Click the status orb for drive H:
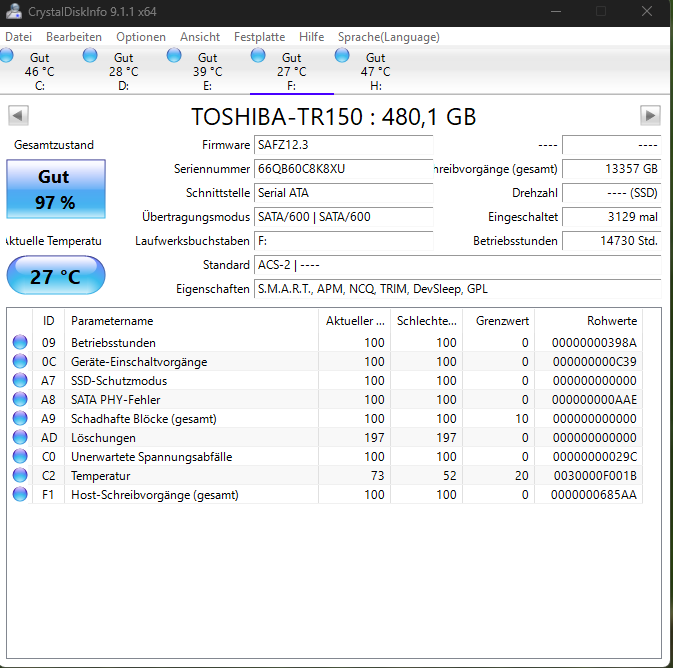The image size is (673, 668). (342, 55)
